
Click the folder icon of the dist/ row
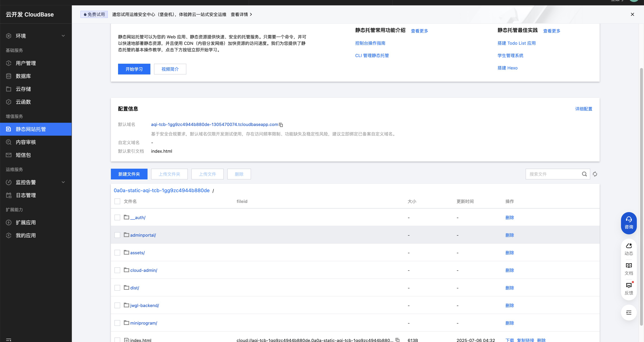coord(126,287)
